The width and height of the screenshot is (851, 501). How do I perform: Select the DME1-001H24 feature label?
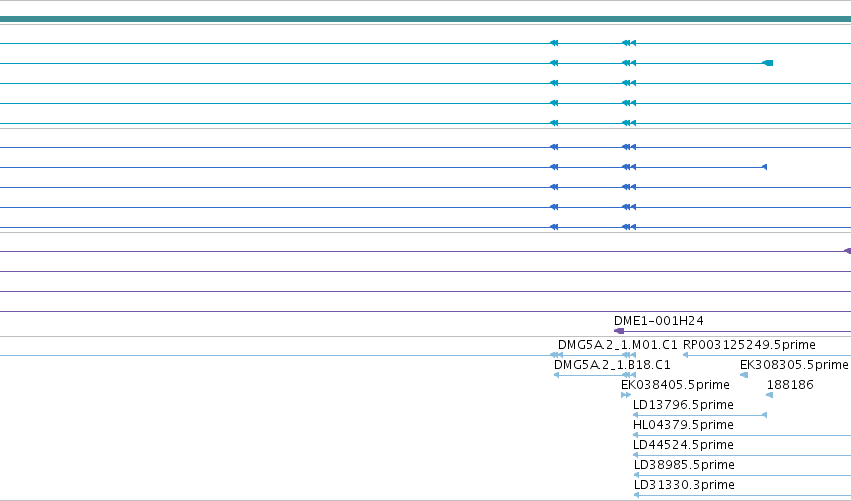click(658, 321)
